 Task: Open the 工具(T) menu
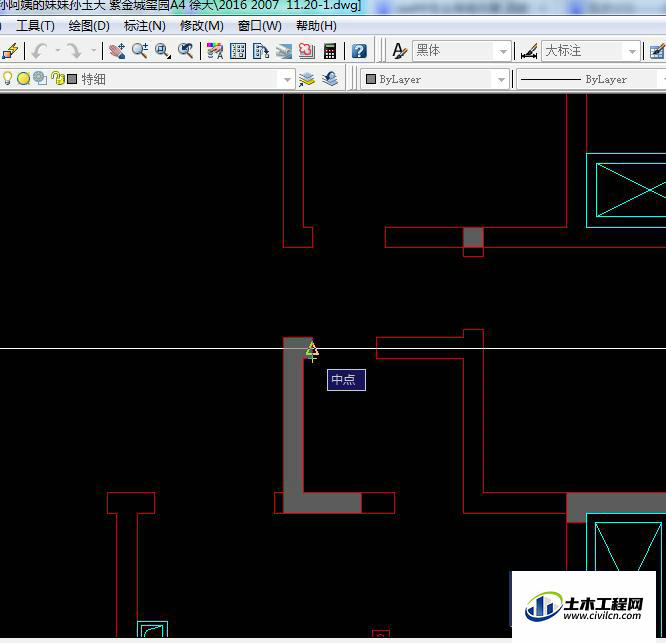(x=35, y=26)
